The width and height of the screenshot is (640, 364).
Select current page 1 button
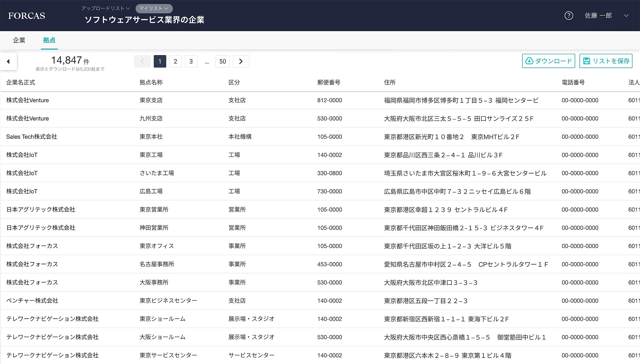(x=160, y=62)
